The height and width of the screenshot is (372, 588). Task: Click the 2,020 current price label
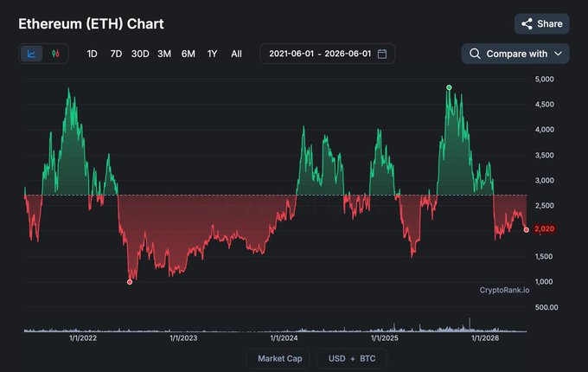tap(544, 228)
